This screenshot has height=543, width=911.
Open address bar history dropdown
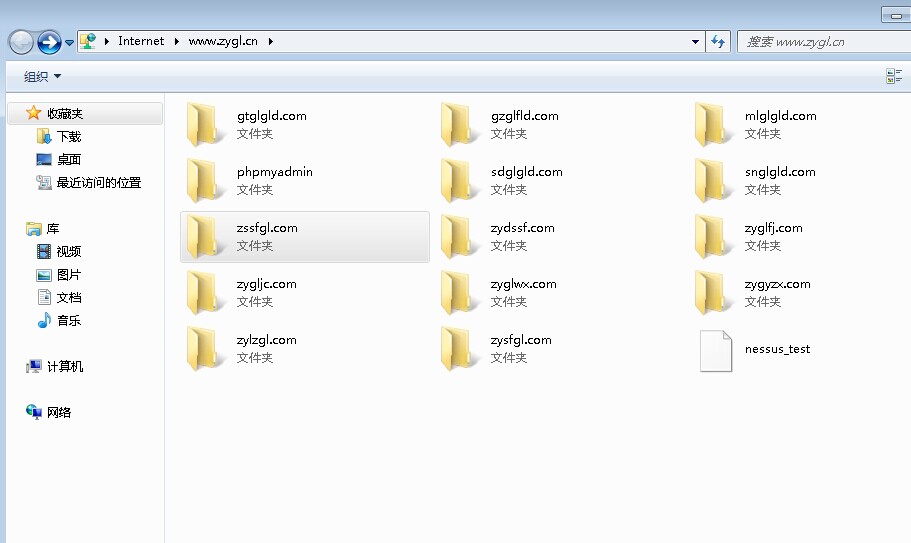695,42
